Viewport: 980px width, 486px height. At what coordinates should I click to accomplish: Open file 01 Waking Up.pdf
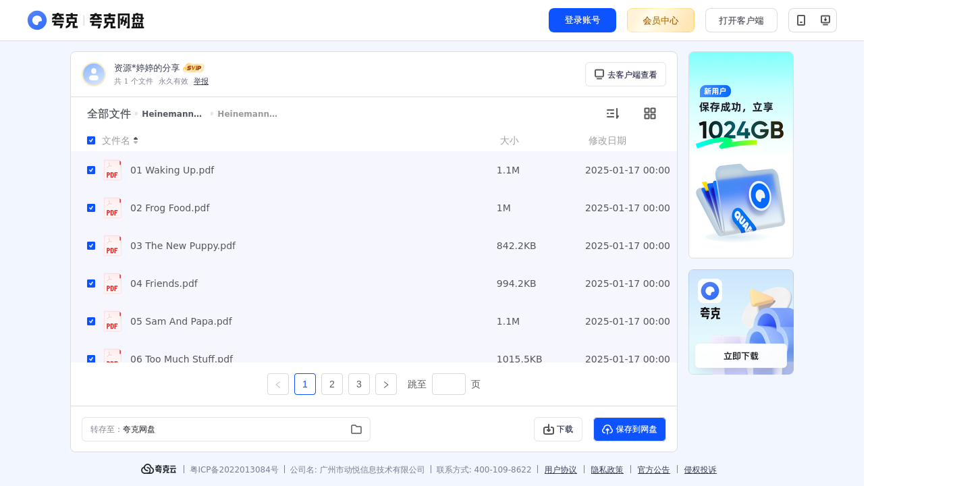[x=172, y=170]
